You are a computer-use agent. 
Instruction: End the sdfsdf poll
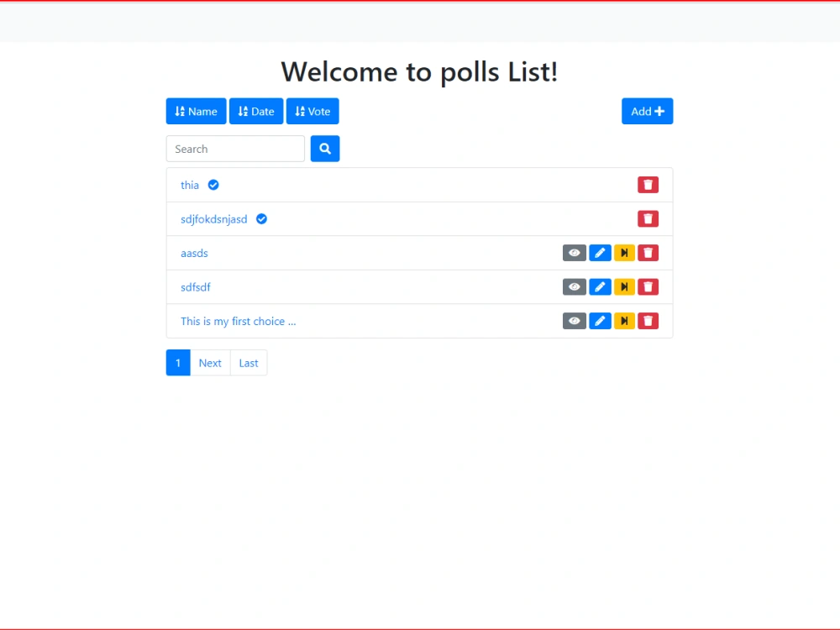click(624, 286)
